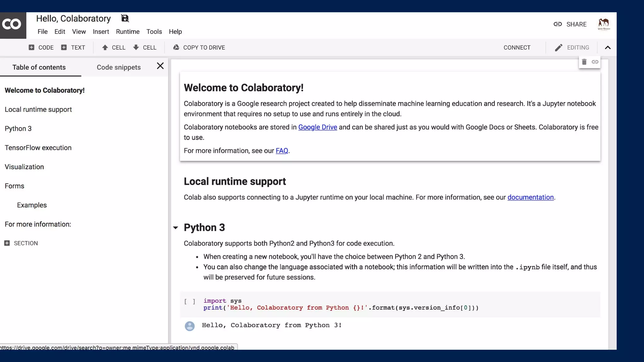Viewport: 644px width, 362px height.
Task: Click the pencil EDITING mode button
Action: pyautogui.click(x=572, y=47)
